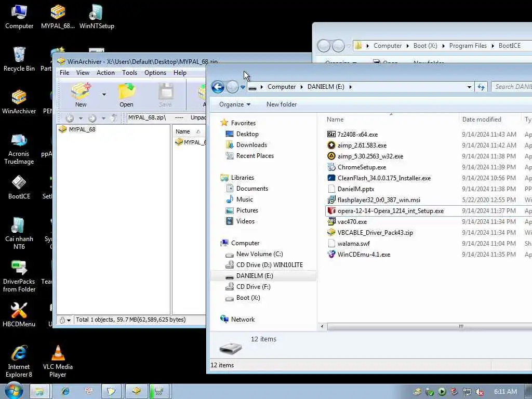Launch WinArchiver desktop shortcut

(x=19, y=102)
